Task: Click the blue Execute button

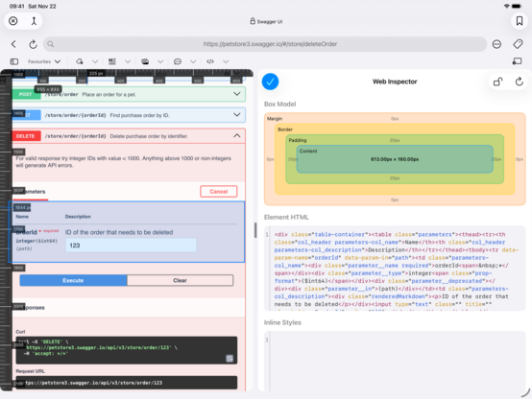Action: 73,280
